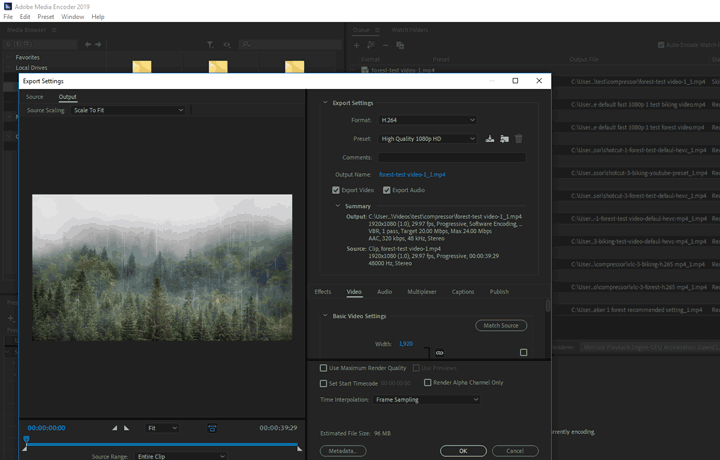
Task: Switch to the Publish tab
Action: [x=499, y=292]
